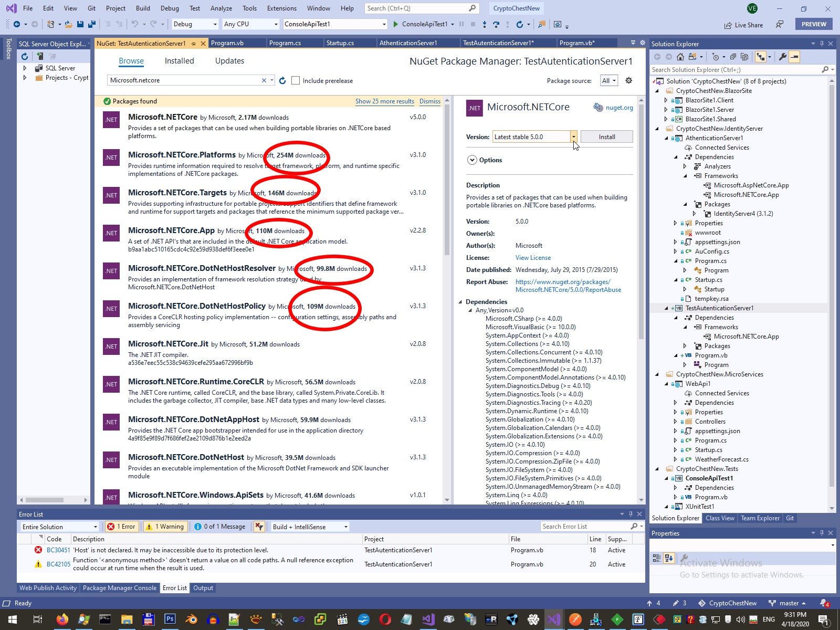This screenshot has height=630, width=840.
Task: Click the New Project toolbar icon
Action: (x=50, y=24)
